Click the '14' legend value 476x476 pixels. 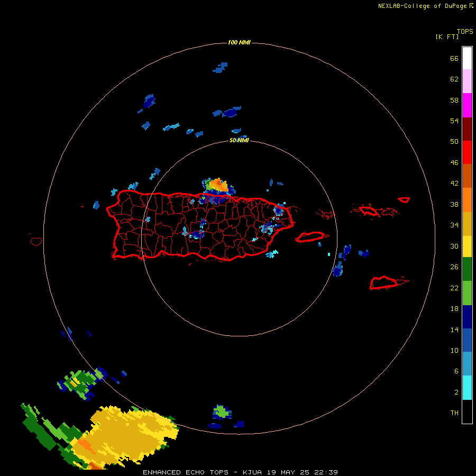pos(454,329)
